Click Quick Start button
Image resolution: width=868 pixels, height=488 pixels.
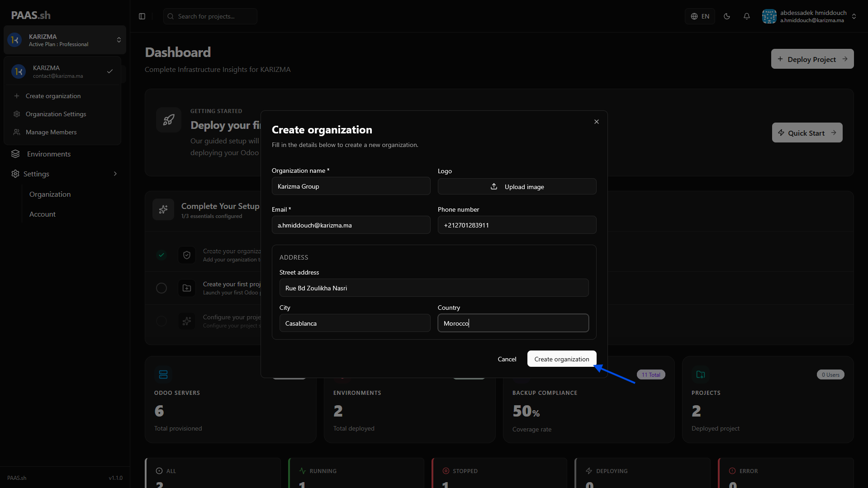807,133
